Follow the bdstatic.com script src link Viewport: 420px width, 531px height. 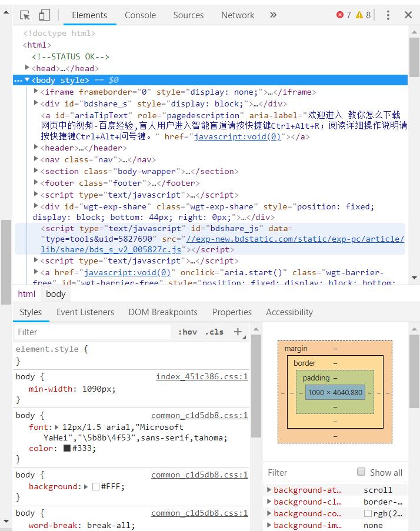pos(295,239)
